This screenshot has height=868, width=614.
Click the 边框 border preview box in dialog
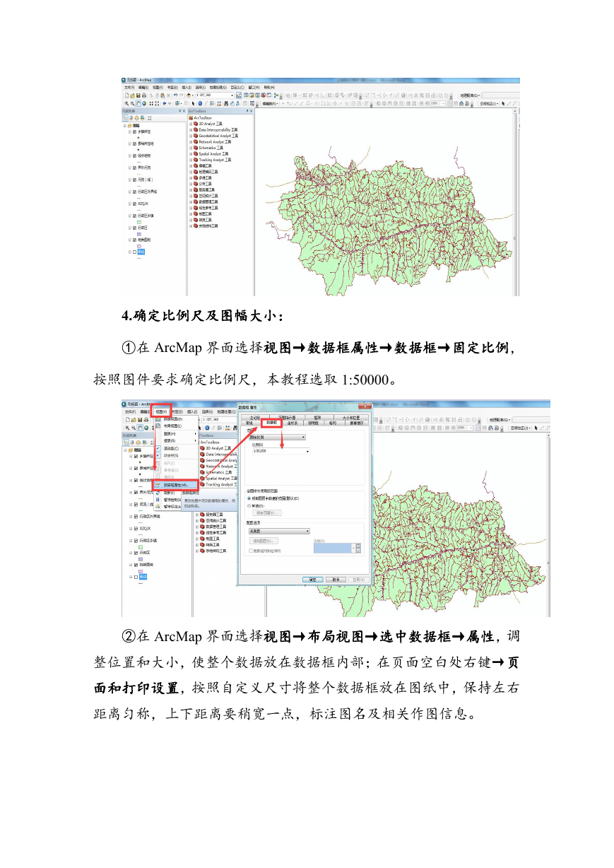click(332, 548)
